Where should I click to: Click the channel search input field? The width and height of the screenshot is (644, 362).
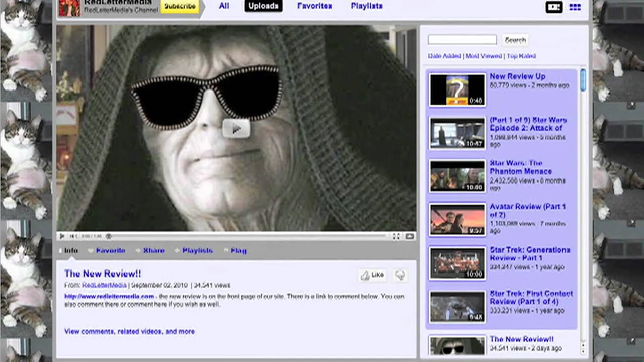[x=462, y=40]
